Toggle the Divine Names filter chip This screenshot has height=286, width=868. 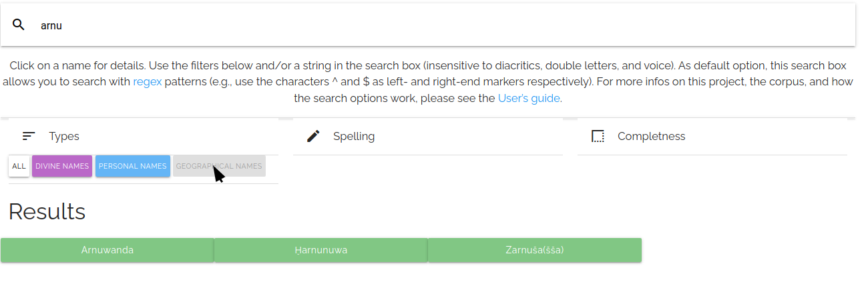[62, 166]
